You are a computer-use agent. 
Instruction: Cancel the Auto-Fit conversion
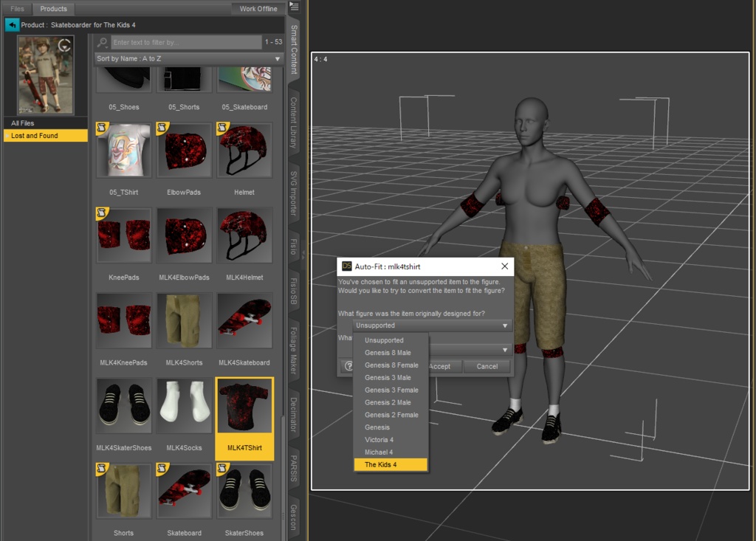[x=487, y=366]
